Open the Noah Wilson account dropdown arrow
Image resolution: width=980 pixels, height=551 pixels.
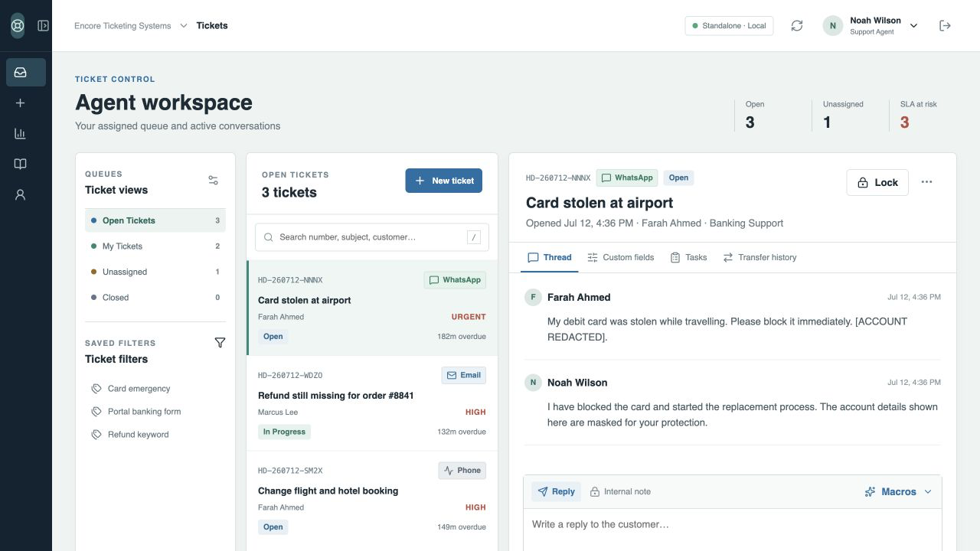[913, 26]
